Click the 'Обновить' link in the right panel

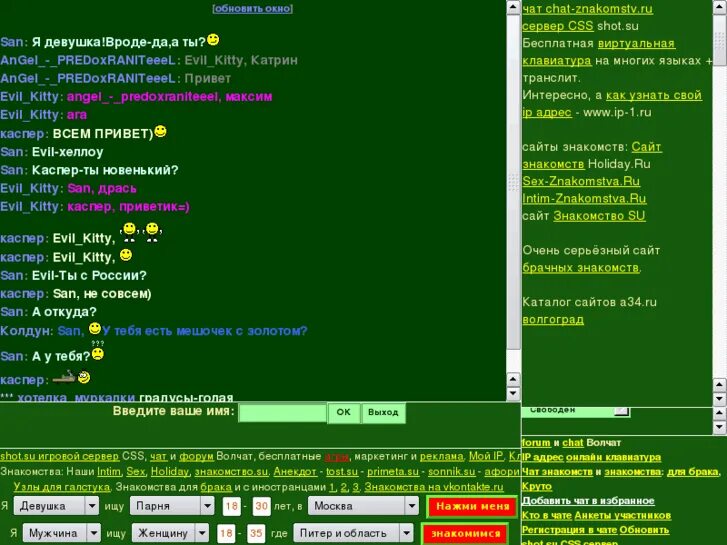644,530
